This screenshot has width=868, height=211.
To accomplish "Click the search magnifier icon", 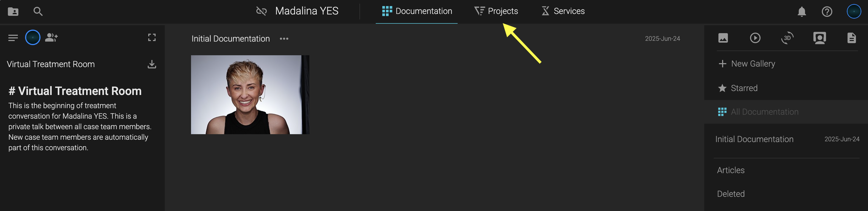I will coord(38,12).
